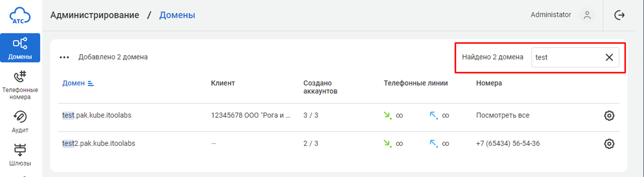Image resolution: width=644 pixels, height=177 pixels.
Task: Open the Administrator user profile icon
Action: click(x=587, y=15)
